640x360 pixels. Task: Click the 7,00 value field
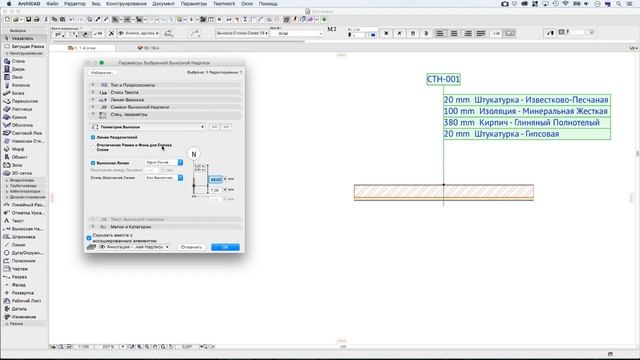tap(216, 190)
